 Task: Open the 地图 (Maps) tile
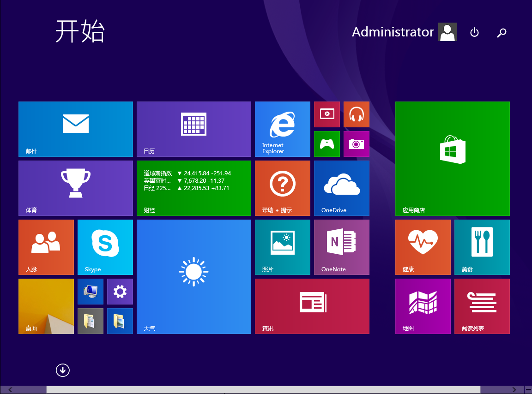point(423,306)
